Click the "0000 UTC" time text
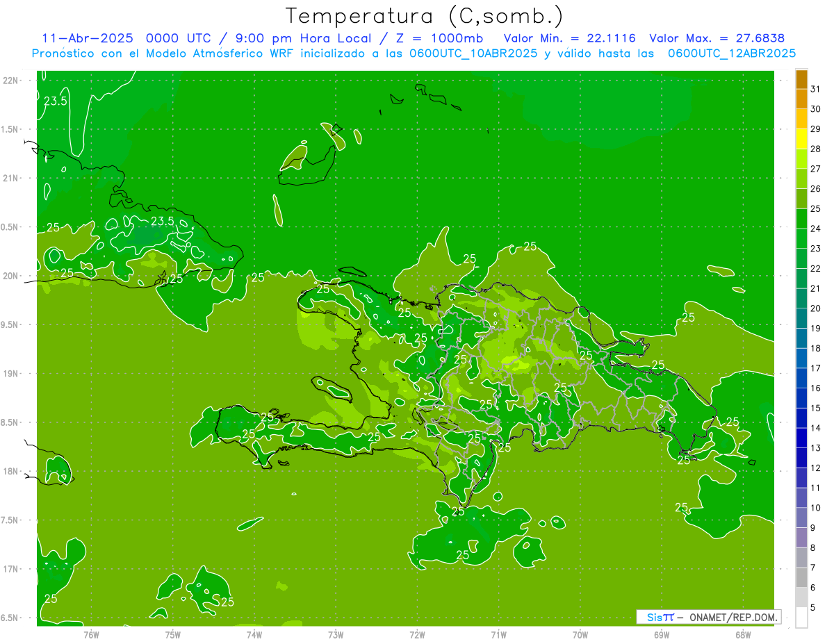This screenshot has height=644, width=834. pos(180,38)
